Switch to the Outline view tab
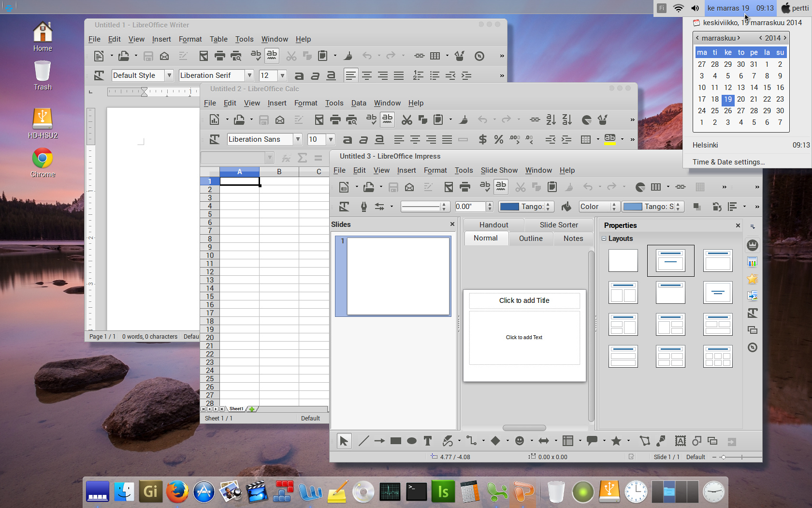 point(530,239)
